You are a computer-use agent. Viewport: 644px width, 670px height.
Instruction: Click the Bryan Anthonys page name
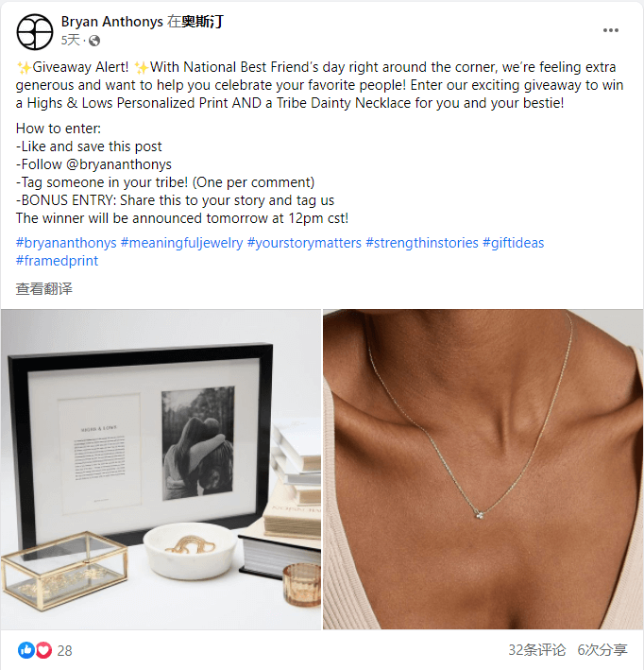111,21
